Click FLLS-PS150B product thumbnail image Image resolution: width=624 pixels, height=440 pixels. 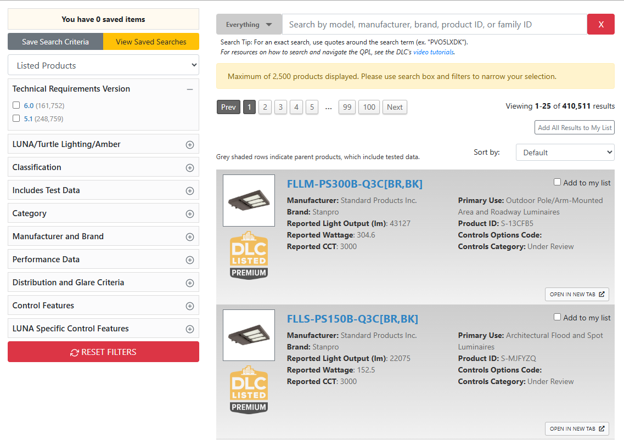249,335
